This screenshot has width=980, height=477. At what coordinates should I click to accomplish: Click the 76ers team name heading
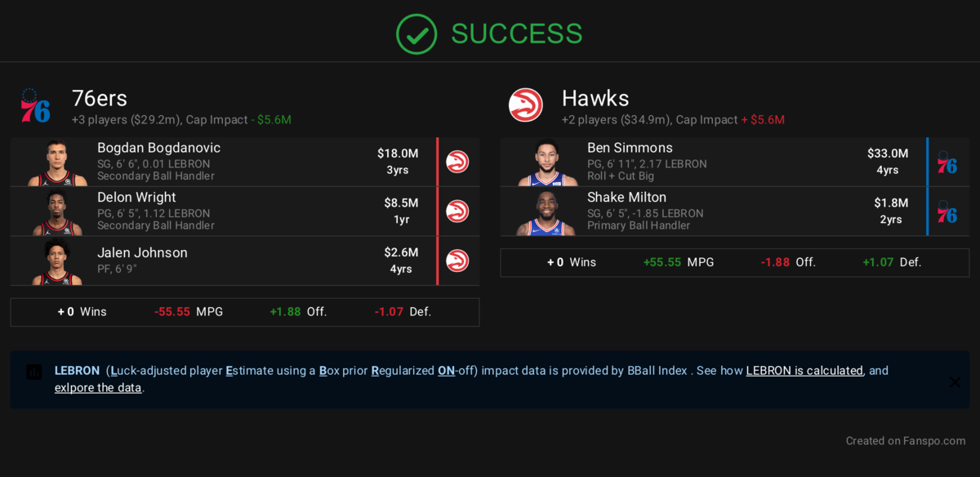click(100, 99)
